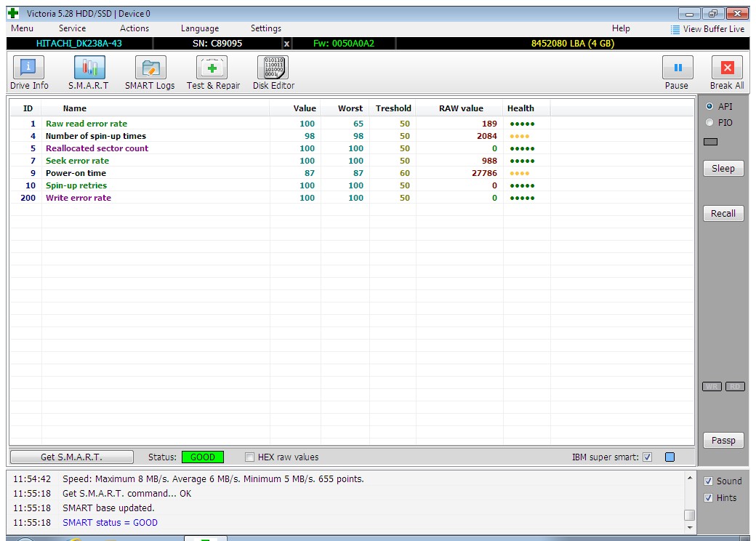Click the log scrollbar up arrow
The height and width of the screenshot is (541, 756).
[690, 478]
